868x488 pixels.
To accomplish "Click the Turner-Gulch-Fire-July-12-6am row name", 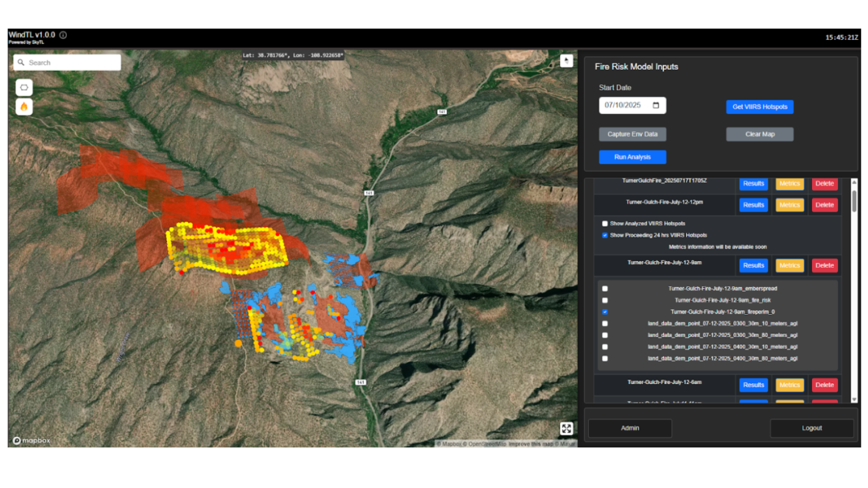I will tap(664, 382).
